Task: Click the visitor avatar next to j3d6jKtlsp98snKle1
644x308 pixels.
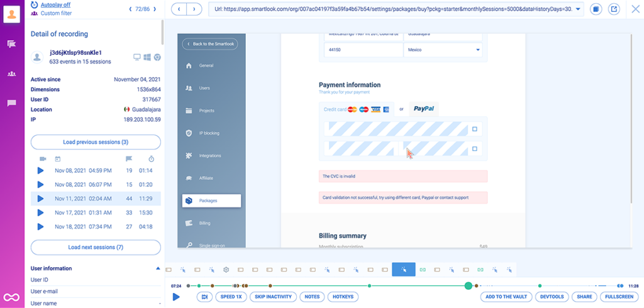Action: coord(38,57)
